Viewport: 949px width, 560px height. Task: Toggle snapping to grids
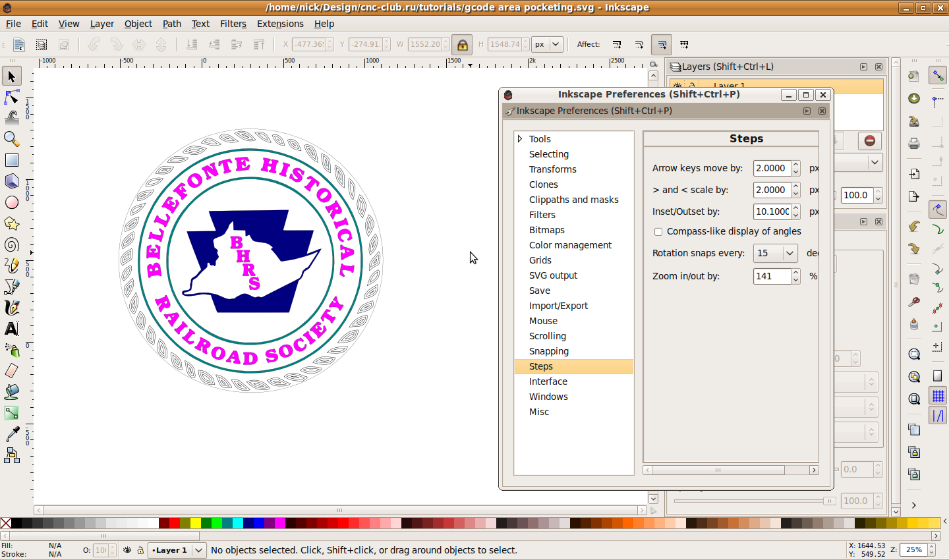point(938,396)
